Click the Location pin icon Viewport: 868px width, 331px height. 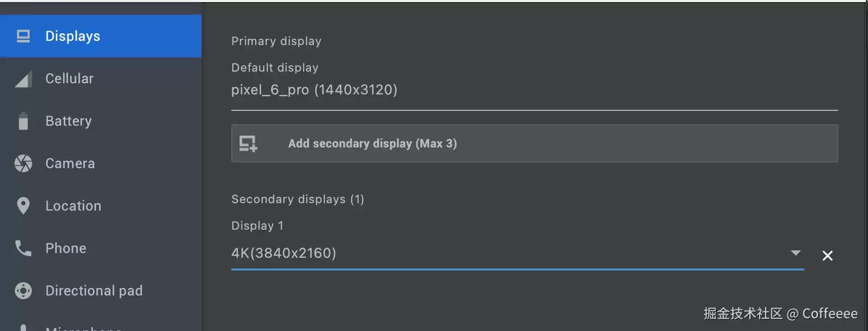point(23,206)
